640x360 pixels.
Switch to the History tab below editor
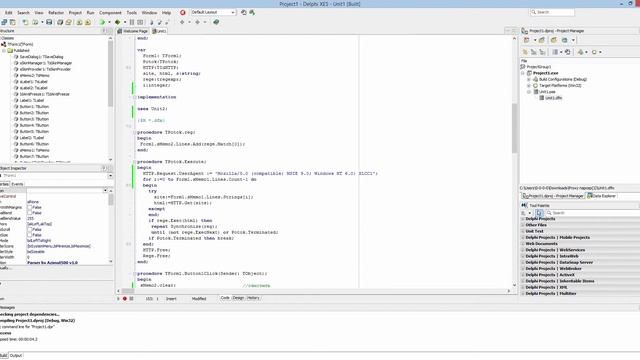tap(253, 298)
